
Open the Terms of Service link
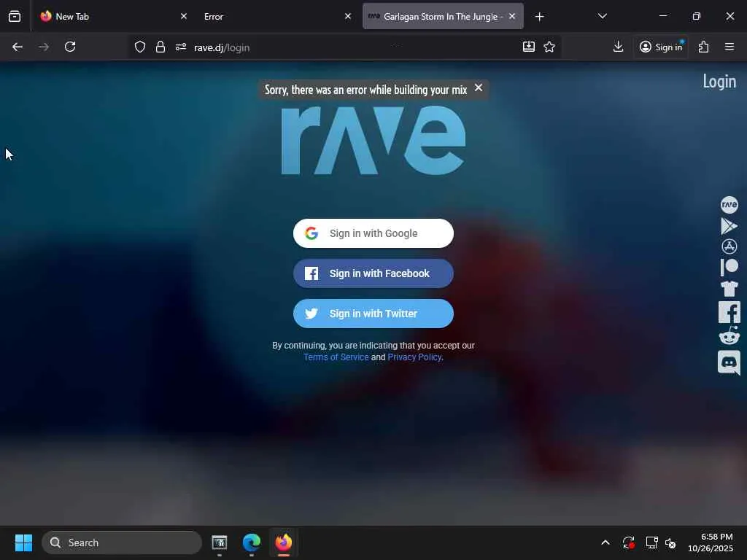(x=336, y=357)
